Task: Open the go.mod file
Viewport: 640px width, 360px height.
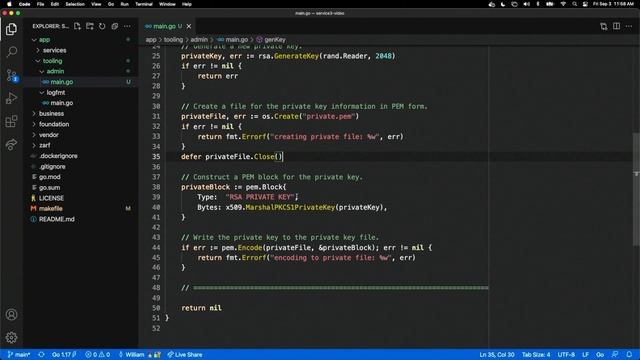Action: click(49, 177)
